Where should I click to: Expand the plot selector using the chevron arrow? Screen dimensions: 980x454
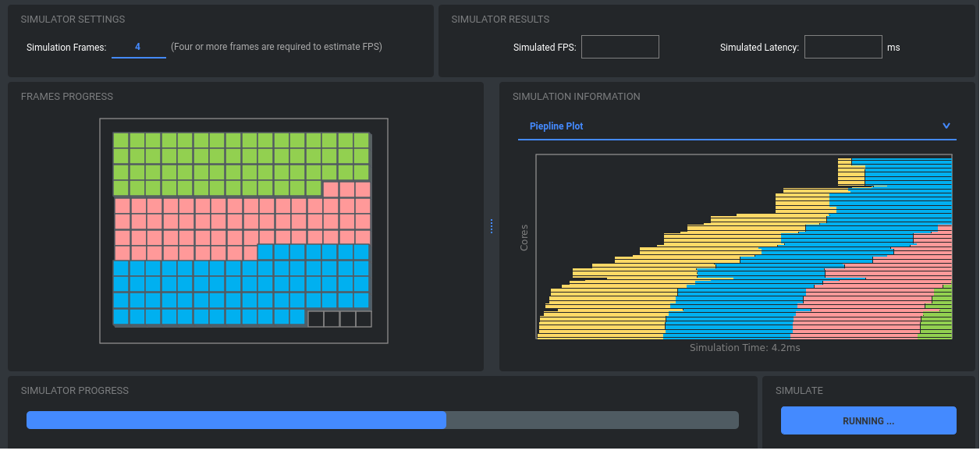pyautogui.click(x=946, y=126)
